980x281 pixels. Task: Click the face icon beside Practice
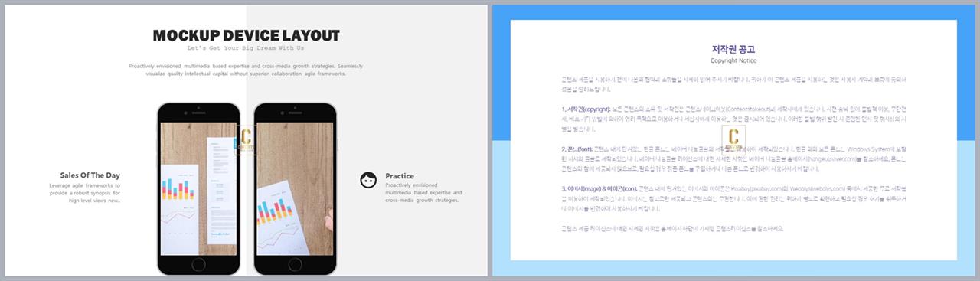tap(368, 180)
